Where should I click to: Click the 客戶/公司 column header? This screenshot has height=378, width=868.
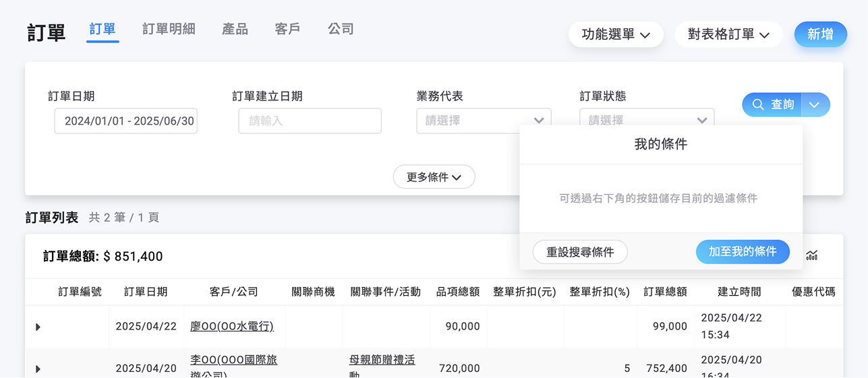coord(234,292)
